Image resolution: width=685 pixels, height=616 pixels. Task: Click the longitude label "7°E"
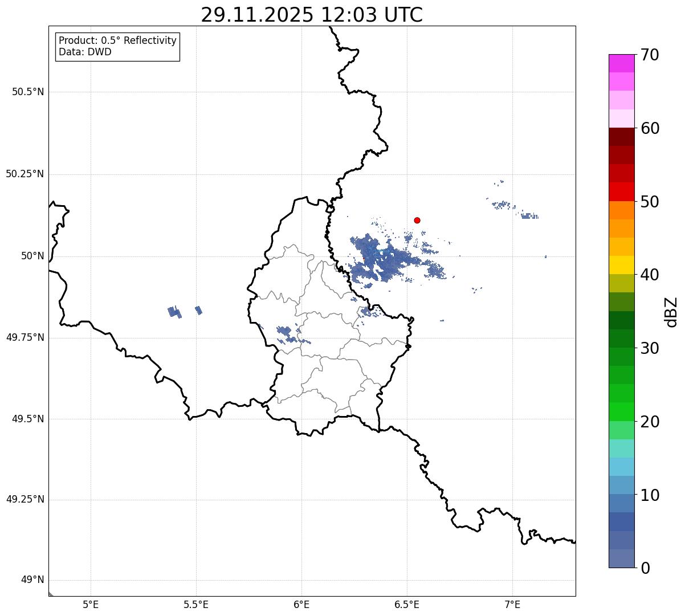click(x=512, y=604)
